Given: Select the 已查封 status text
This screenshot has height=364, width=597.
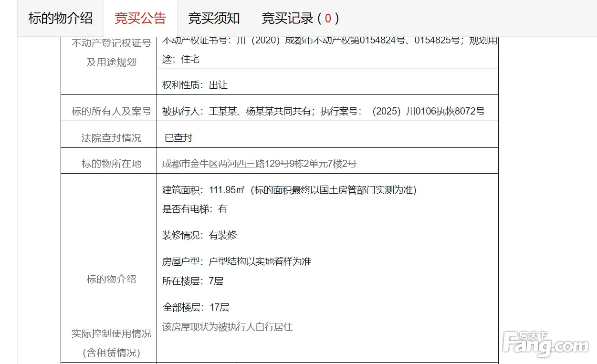Looking at the screenshot, I should pyautogui.click(x=178, y=138).
